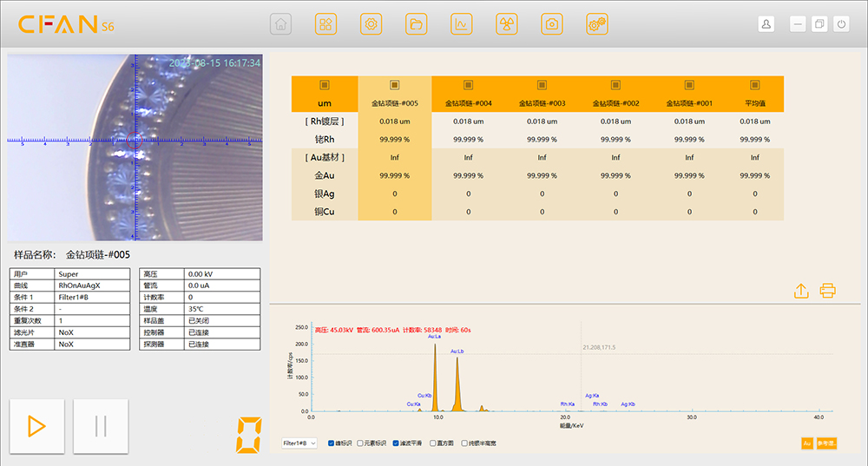Click the orange 参考谱 button
This screenshot has width=868, height=466.
pos(826,443)
